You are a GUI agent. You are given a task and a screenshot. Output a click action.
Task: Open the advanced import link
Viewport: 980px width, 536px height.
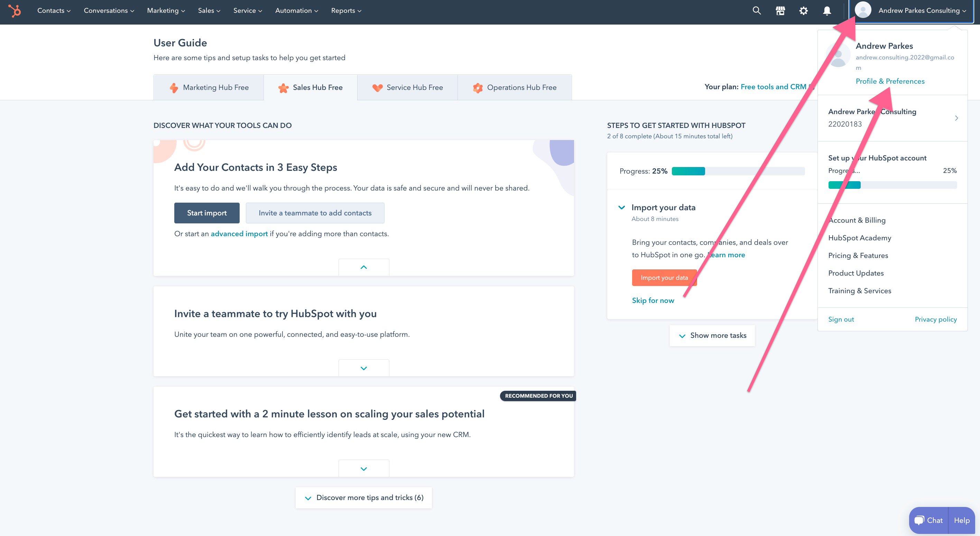239,233
